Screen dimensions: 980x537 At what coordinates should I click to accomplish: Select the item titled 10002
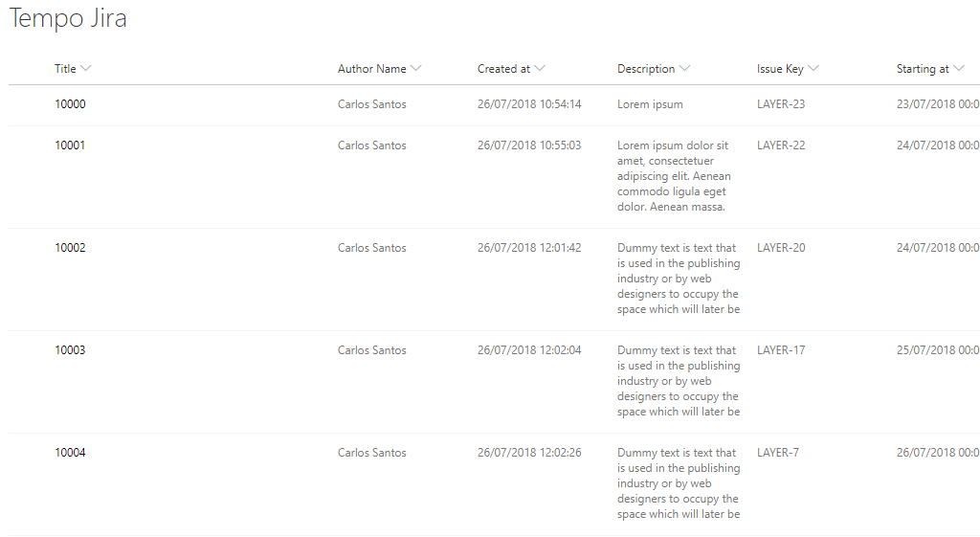click(70, 248)
